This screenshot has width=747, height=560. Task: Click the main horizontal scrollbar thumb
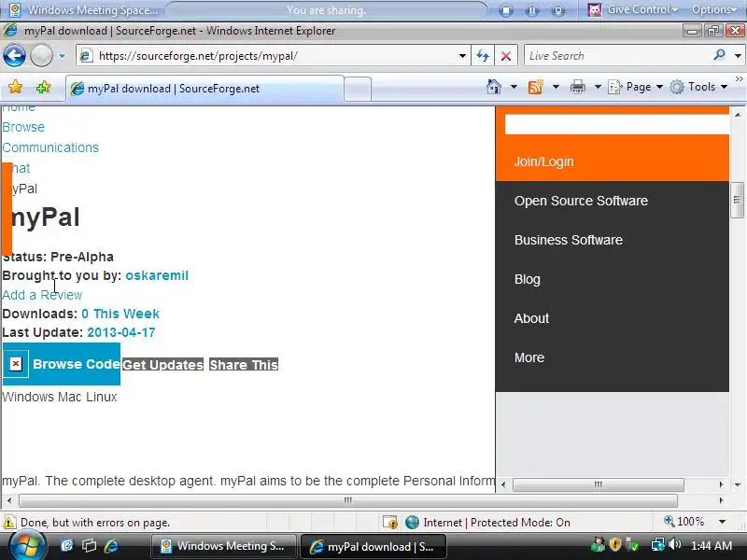click(x=347, y=500)
